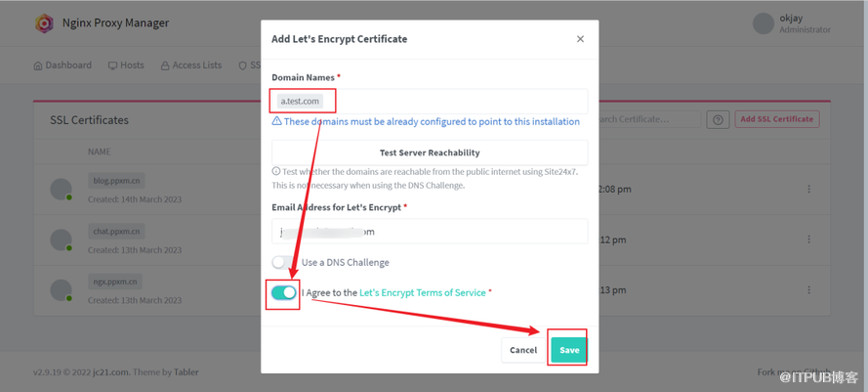This screenshot has height=392, width=868.
Task: Enable the Use a DNS Challenge toggle
Action: [x=281, y=262]
